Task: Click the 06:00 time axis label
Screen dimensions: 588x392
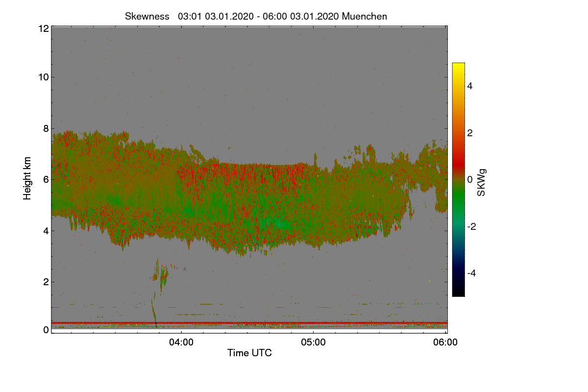Action: [445, 343]
